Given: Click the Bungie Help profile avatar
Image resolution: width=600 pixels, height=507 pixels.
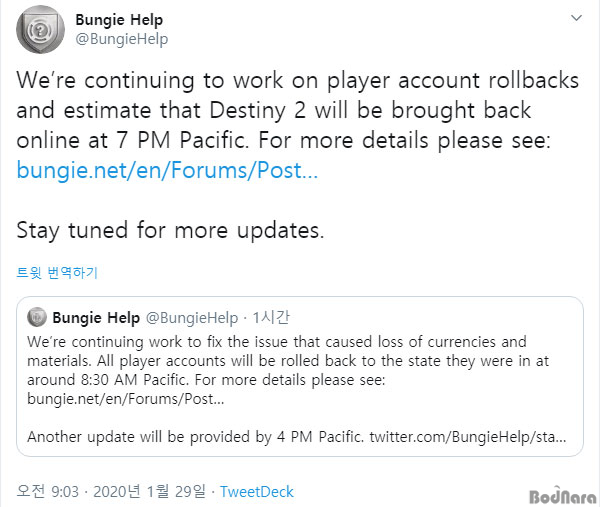Looking at the screenshot, I should [x=41, y=29].
